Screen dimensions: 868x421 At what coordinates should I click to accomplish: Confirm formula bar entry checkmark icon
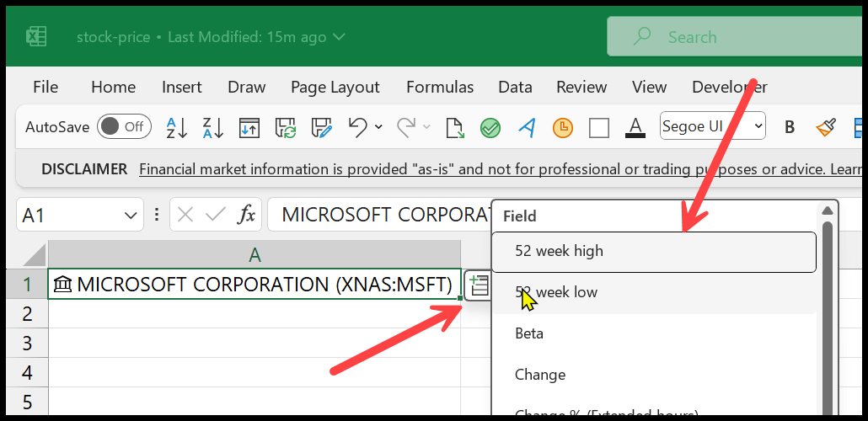[215, 215]
